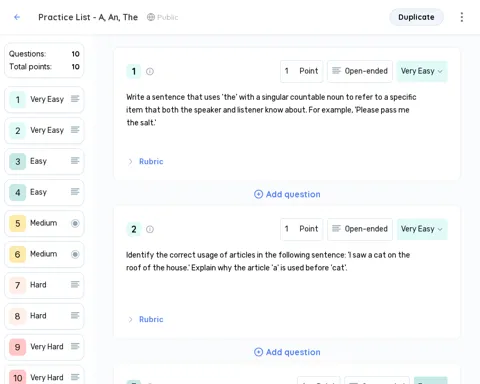Open Very Easy difficulty dropdown for question 1
480x384 pixels.
pyautogui.click(x=422, y=71)
